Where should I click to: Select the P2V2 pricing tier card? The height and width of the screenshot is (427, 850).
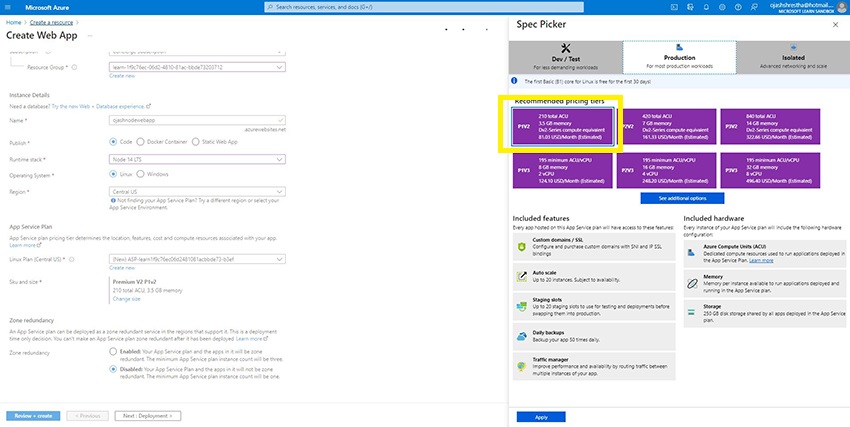pyautogui.click(x=666, y=127)
